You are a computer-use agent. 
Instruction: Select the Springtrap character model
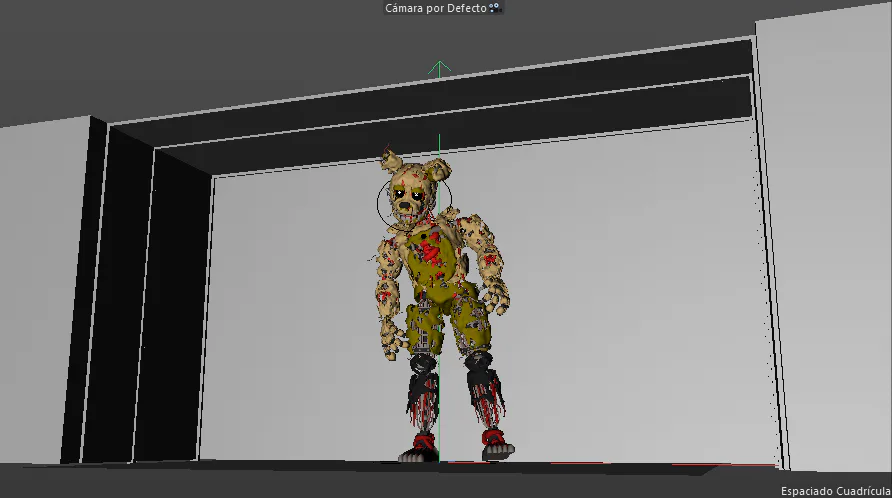pyautogui.click(x=441, y=304)
